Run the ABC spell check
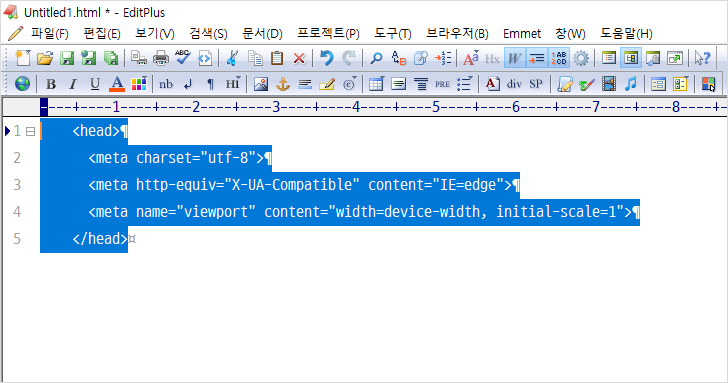The height and width of the screenshot is (383, 728). click(182, 58)
